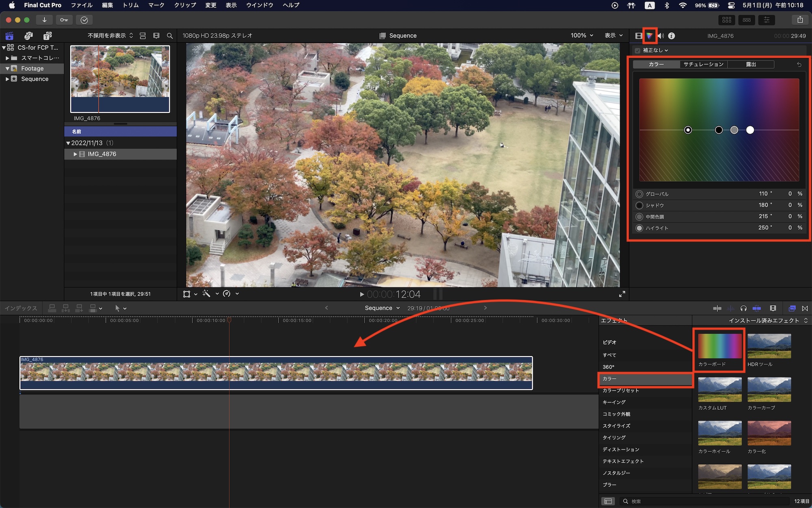Switch to the サチュレーション tab
The image size is (812, 508).
(x=703, y=64)
